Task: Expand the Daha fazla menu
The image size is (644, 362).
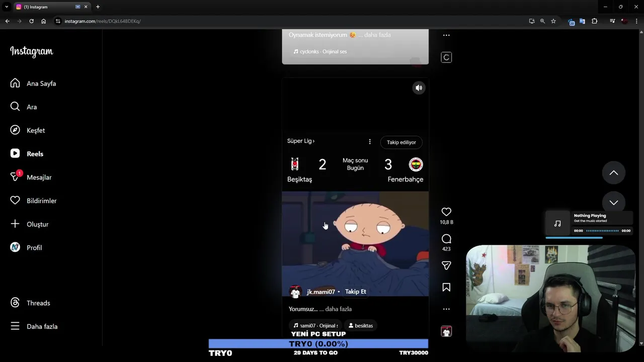Action: 34,326
